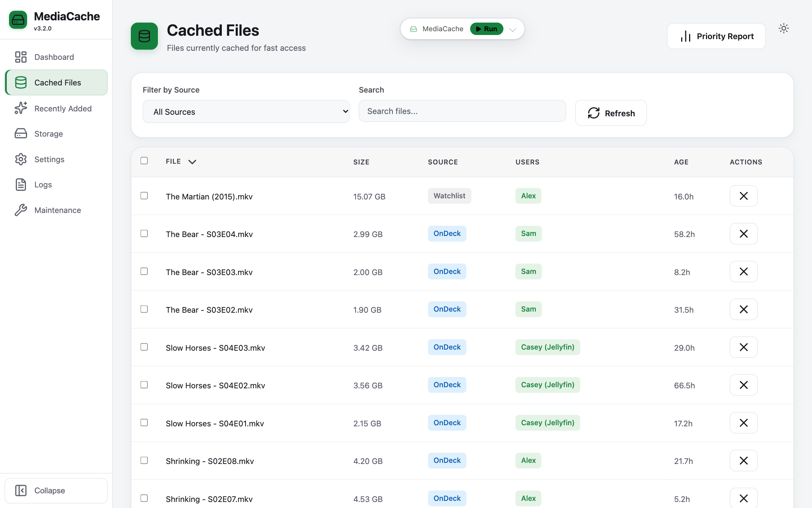Click the Search files input field
Image resolution: width=812 pixels, height=508 pixels.
tap(462, 111)
